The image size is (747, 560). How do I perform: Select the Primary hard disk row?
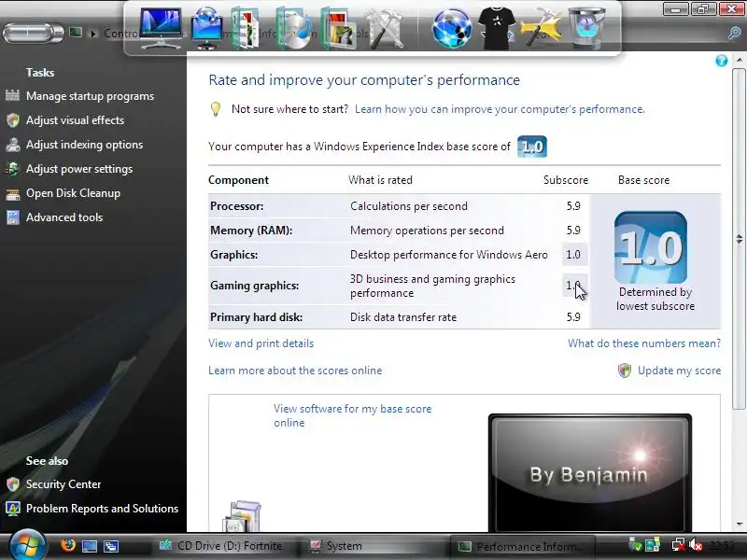click(x=399, y=317)
